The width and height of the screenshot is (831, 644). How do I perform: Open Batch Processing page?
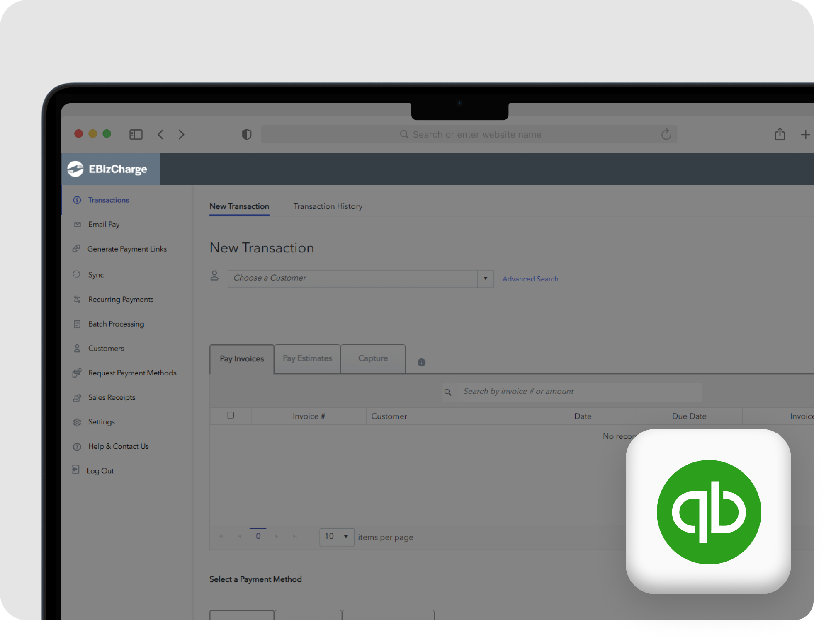point(116,324)
